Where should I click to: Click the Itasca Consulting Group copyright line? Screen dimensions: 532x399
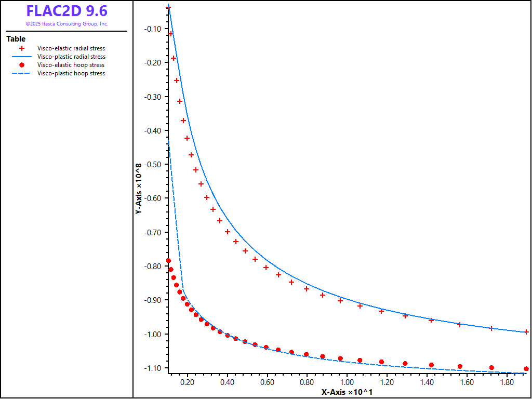(67, 24)
